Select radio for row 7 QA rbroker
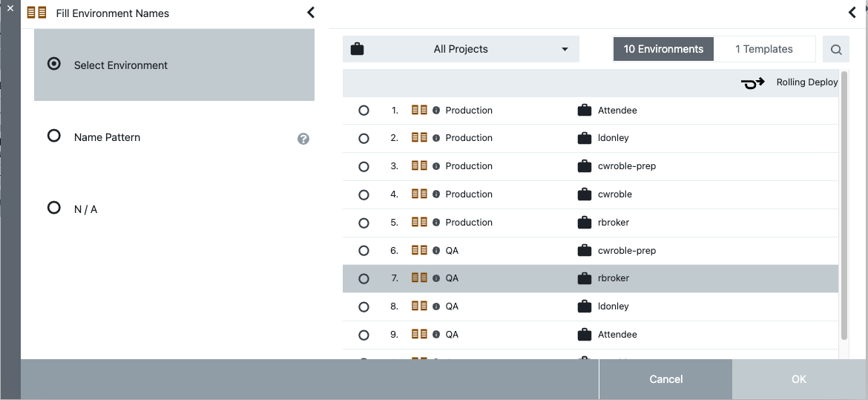The image size is (868, 400). (x=364, y=279)
